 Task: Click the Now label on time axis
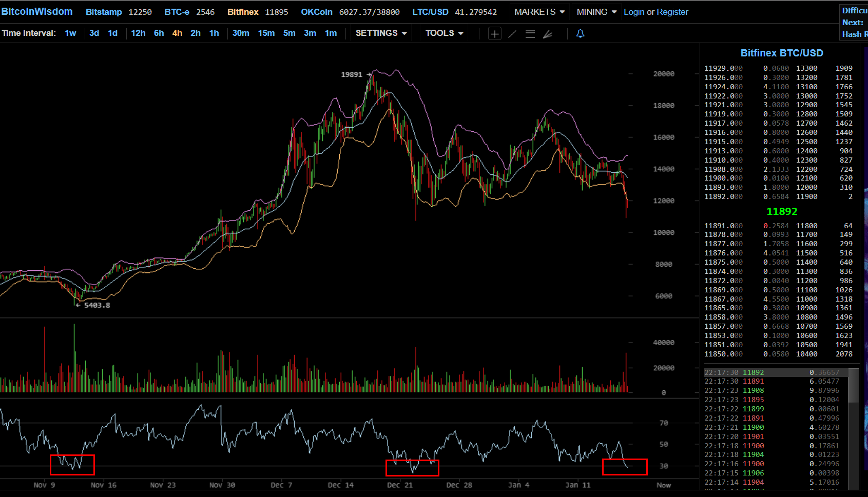(x=664, y=485)
